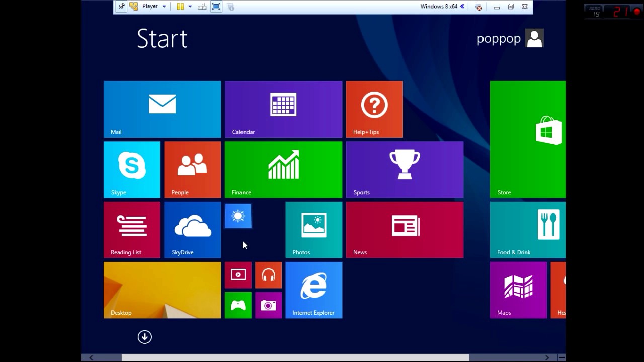Click the red record indicator top right
This screenshot has width=644, height=362.
coord(637,12)
